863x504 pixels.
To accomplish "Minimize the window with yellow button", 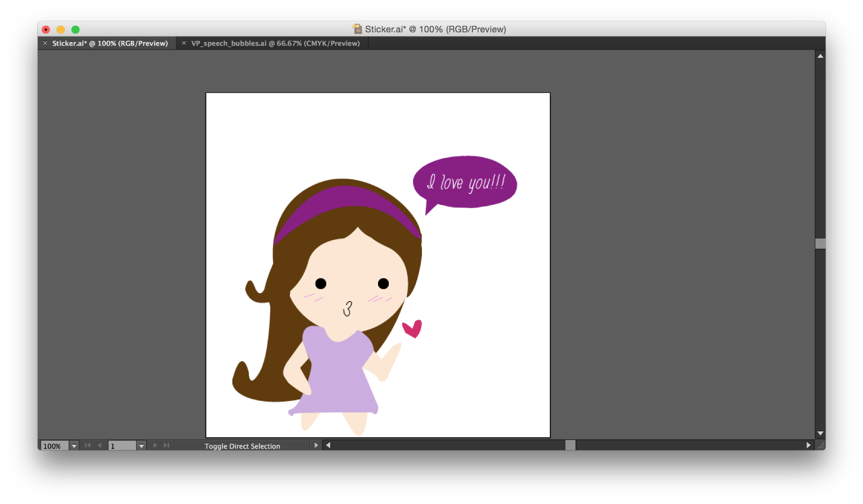I will pyautogui.click(x=61, y=29).
